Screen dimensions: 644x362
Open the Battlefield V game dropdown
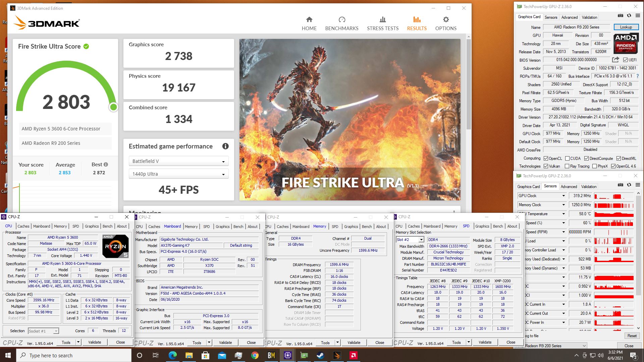coord(178,161)
